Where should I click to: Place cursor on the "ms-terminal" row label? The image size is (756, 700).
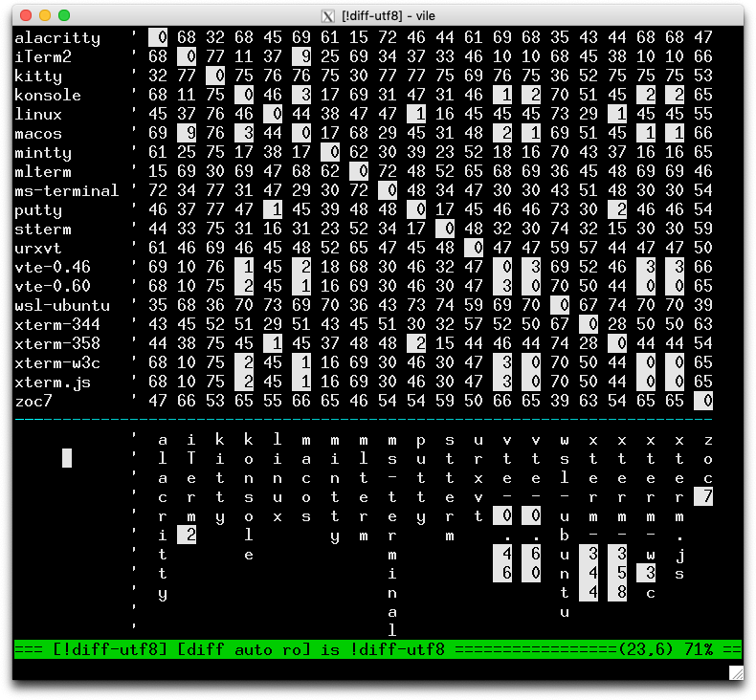[x=67, y=191]
